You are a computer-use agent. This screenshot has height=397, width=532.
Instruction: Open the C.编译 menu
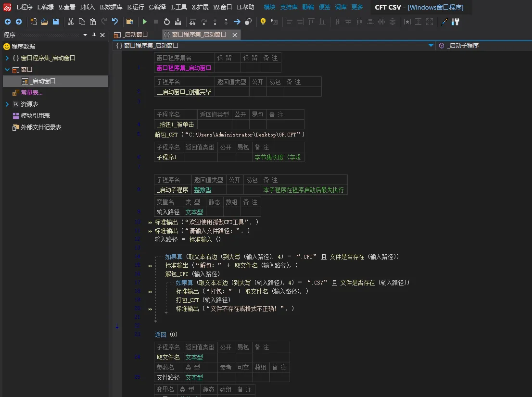click(157, 7)
